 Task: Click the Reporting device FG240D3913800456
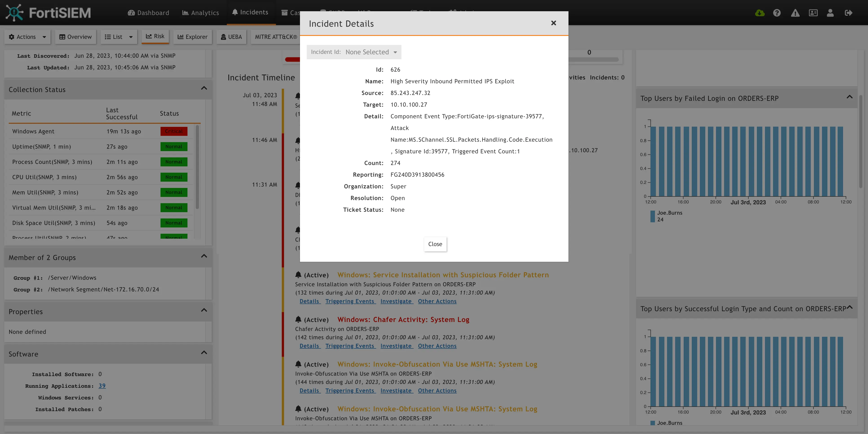tap(417, 175)
